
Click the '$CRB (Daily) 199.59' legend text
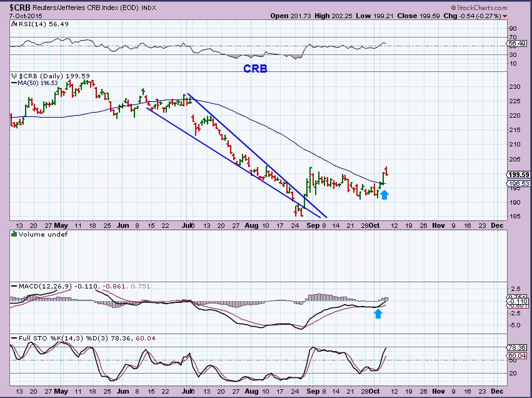tap(54, 76)
